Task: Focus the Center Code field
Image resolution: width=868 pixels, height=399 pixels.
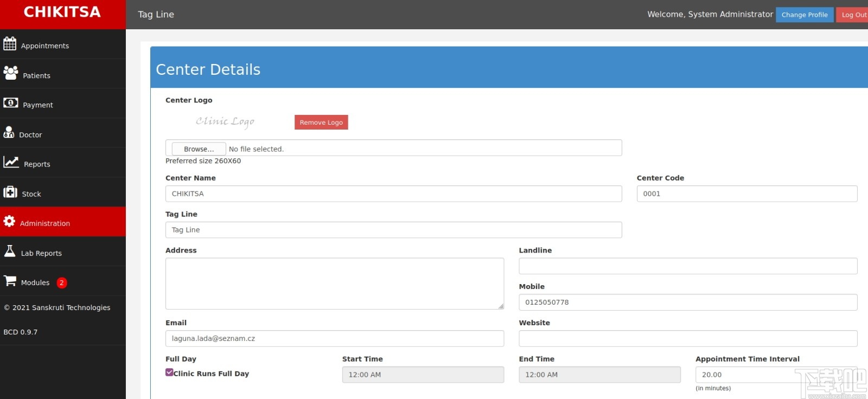Action: tap(747, 194)
